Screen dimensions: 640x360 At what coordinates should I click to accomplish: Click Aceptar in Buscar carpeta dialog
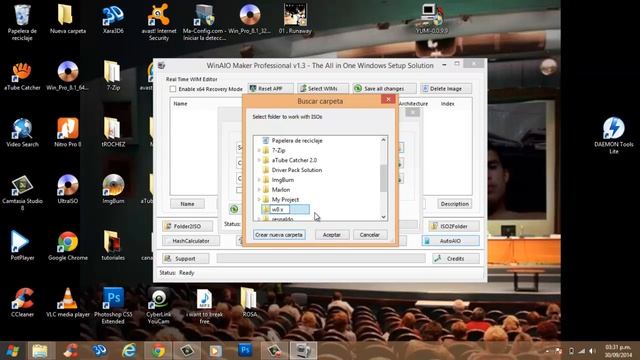click(x=331, y=235)
